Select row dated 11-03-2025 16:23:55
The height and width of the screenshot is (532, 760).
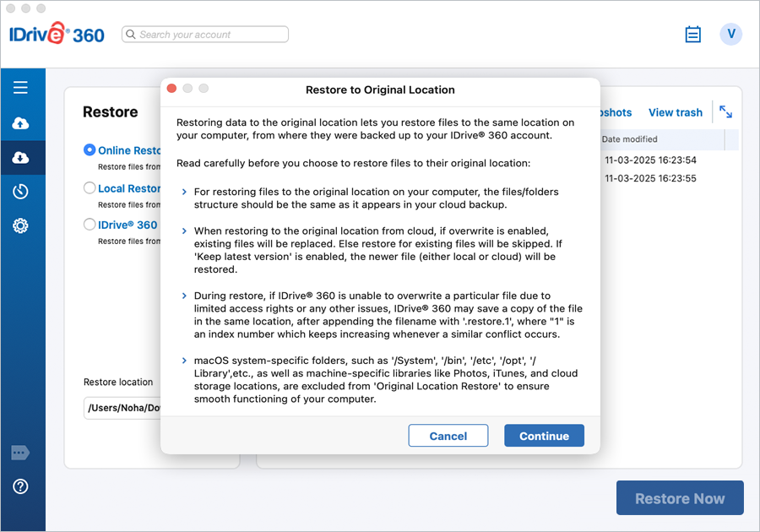point(650,178)
